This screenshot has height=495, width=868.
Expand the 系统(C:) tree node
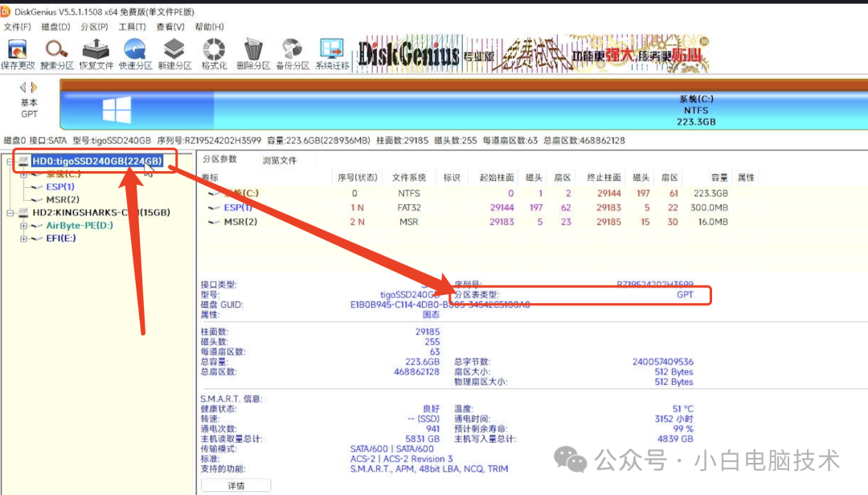(23, 174)
